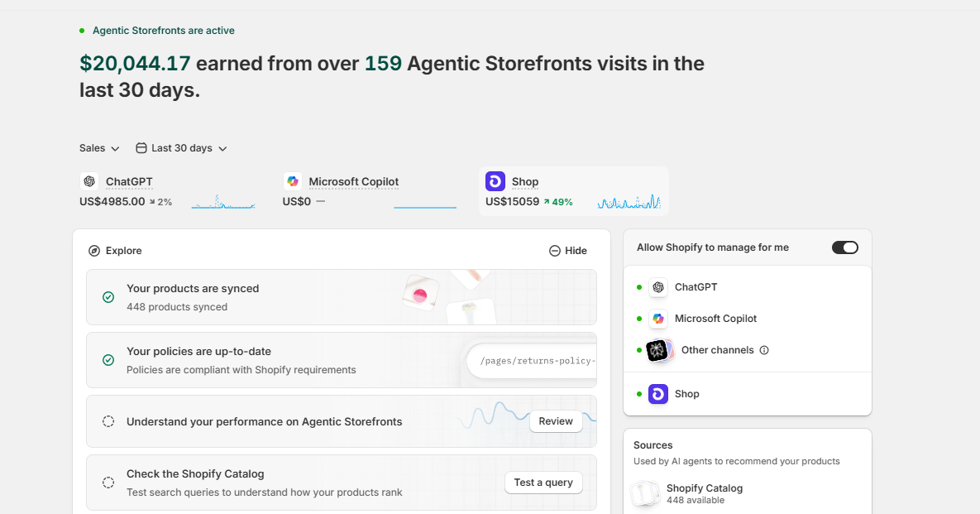Open the Microsoft Copilot flat sparkline
Viewport: 980px width, 514px height.
(425, 206)
